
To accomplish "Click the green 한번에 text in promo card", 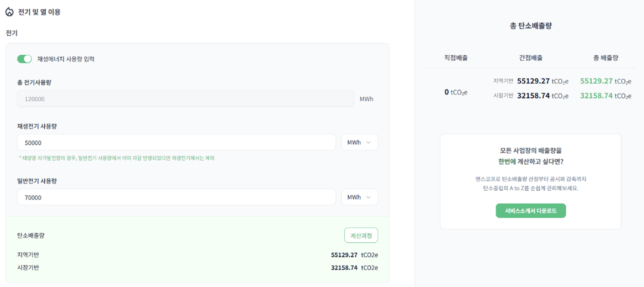I will pos(506,162).
